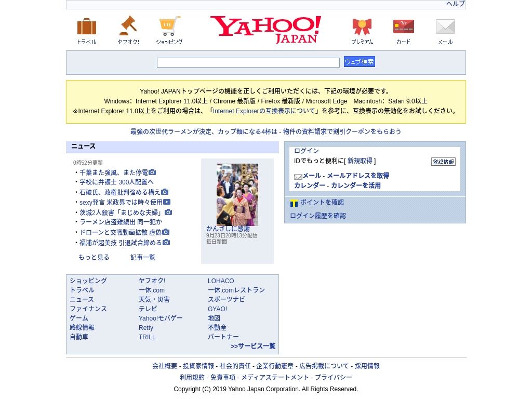Open 天気・災害 in the services list
Viewport: 532px width, 399px height.
(x=154, y=299)
